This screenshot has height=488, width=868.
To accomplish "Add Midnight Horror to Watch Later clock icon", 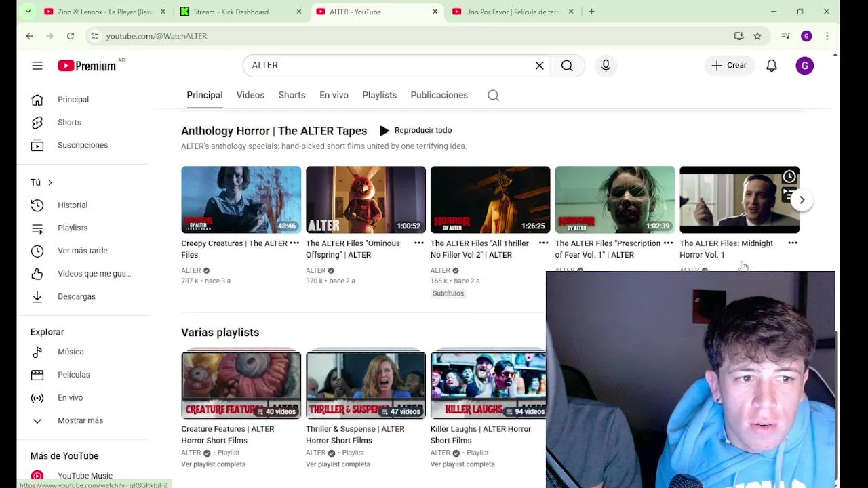I will (789, 177).
